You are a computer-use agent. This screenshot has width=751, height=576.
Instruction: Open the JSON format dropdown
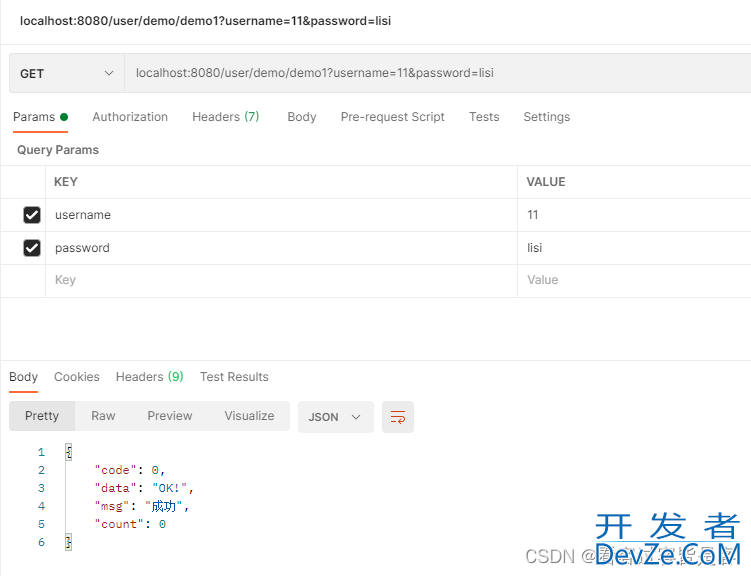[x=335, y=417]
